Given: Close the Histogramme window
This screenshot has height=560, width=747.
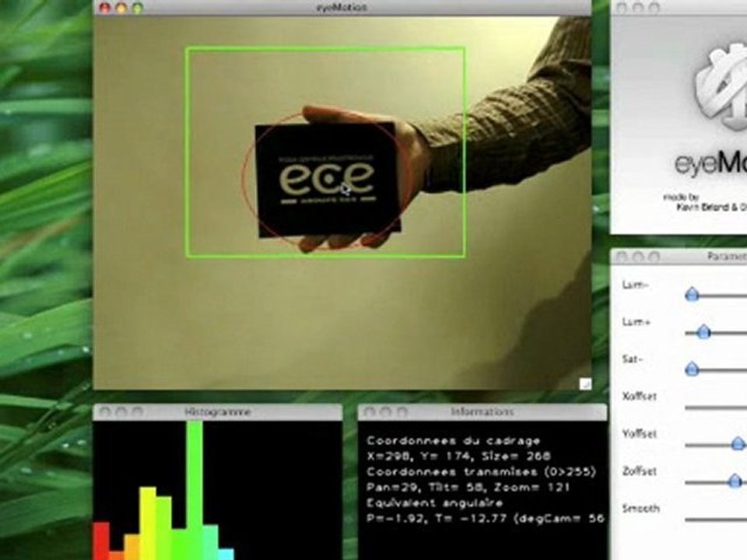Looking at the screenshot, I should coord(105,412).
